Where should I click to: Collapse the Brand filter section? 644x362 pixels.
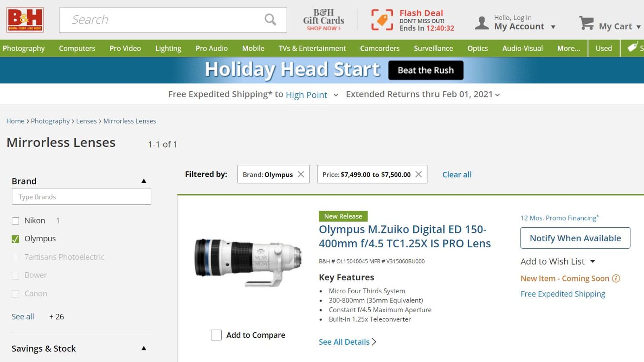click(x=144, y=181)
